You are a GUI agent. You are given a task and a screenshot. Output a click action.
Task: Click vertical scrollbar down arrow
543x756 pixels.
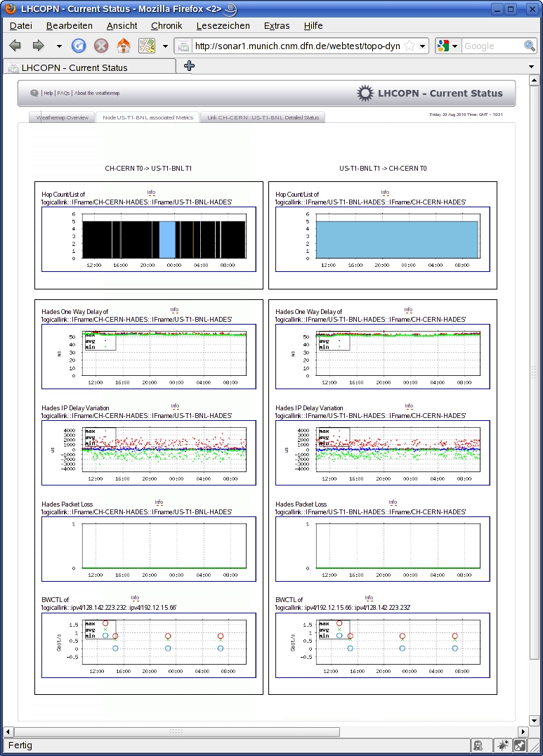534,721
